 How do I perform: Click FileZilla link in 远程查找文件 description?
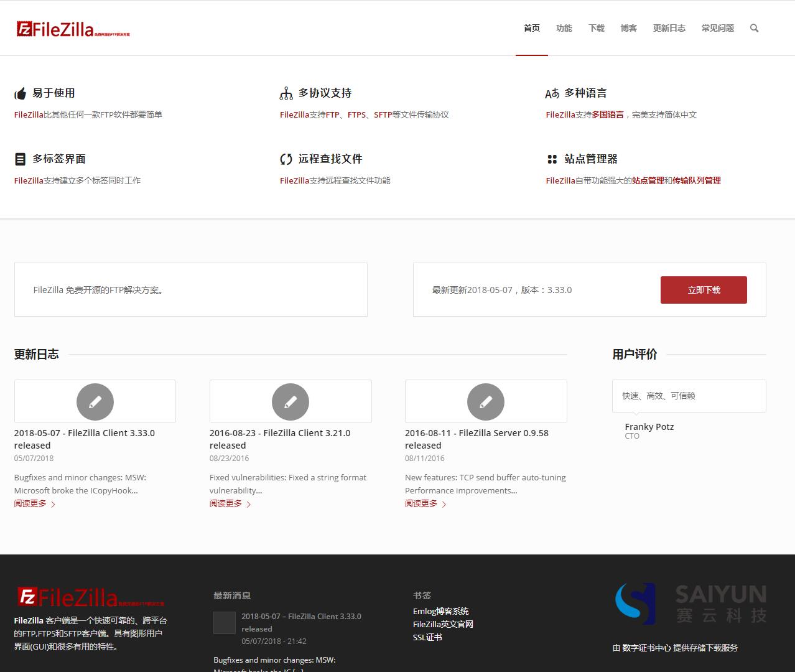pos(294,180)
